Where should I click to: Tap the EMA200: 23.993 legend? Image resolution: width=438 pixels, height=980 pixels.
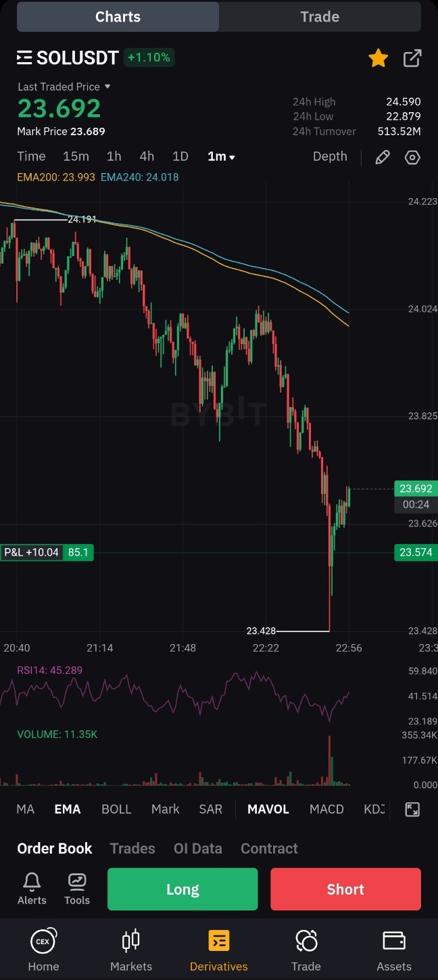pos(57,177)
